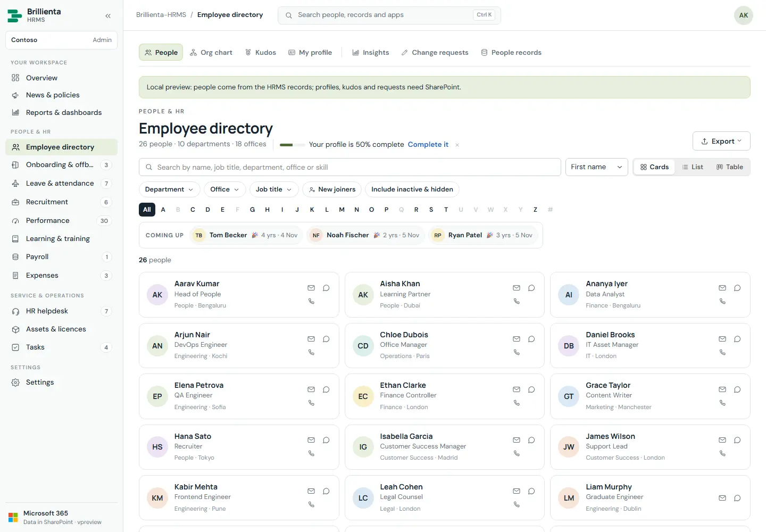The width and height of the screenshot is (766, 532).
Task: Open chat with Aisha Khan
Action: [x=531, y=288]
